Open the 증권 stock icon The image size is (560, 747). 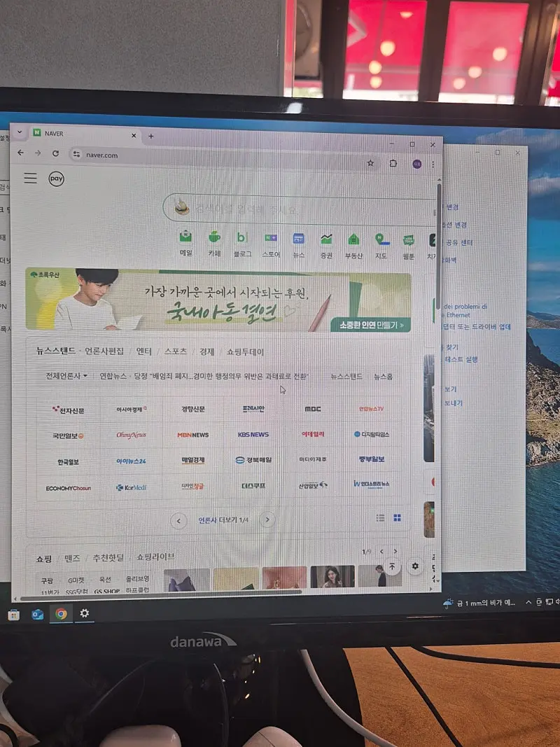point(326,239)
